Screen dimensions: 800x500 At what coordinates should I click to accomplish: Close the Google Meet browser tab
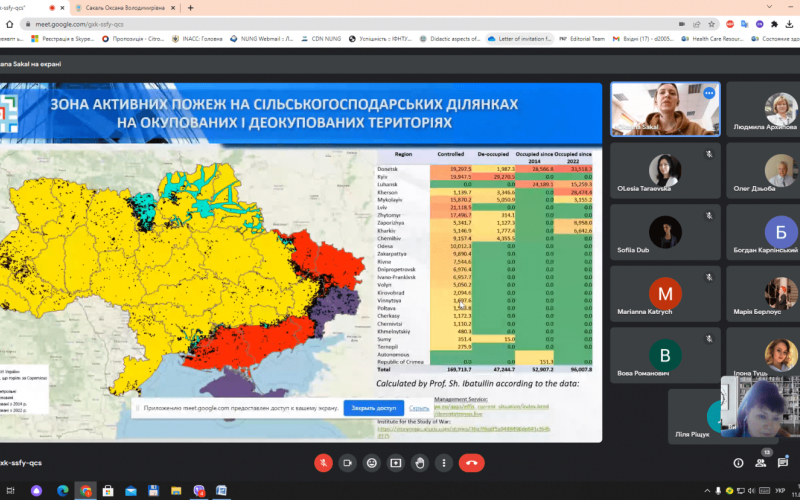point(64,8)
